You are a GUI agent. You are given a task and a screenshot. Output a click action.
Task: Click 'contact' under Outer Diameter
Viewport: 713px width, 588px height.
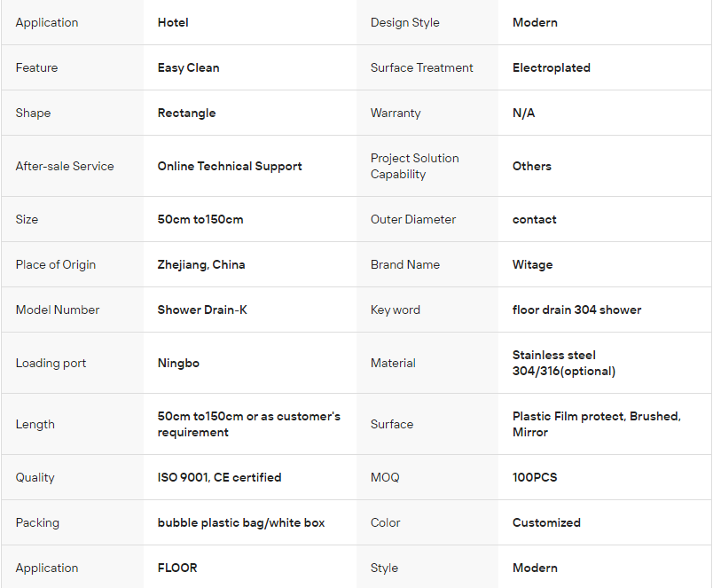(x=534, y=219)
